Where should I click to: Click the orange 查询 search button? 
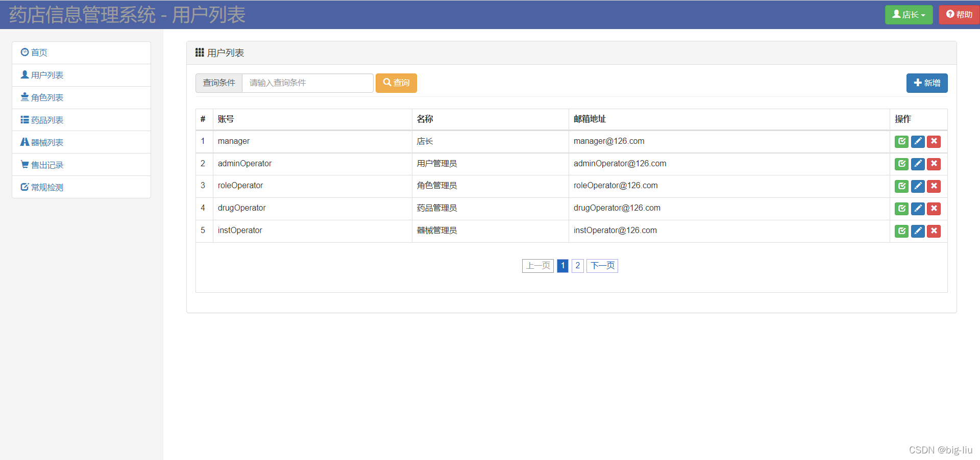pos(396,83)
